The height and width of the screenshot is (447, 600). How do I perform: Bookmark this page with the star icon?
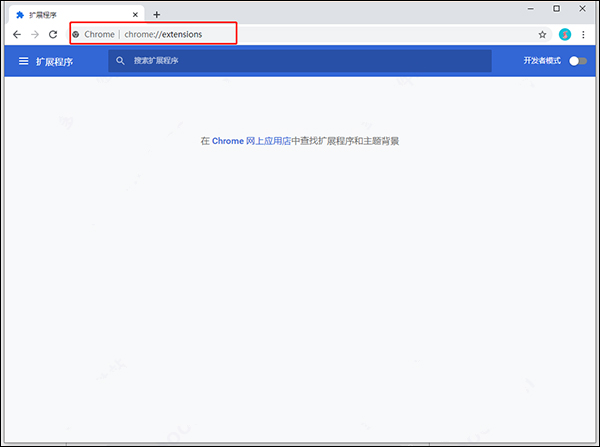[x=542, y=35]
